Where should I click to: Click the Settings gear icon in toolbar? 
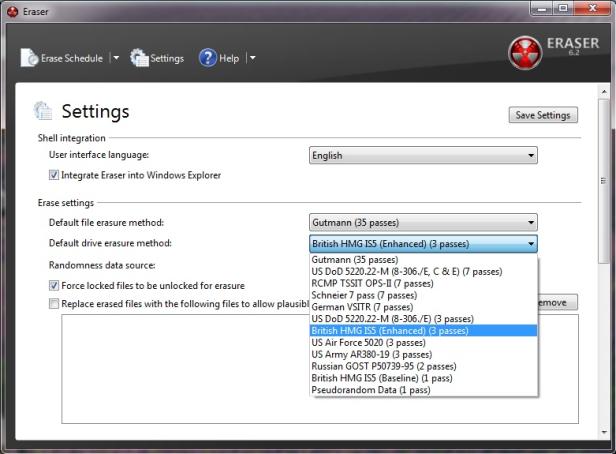139,58
